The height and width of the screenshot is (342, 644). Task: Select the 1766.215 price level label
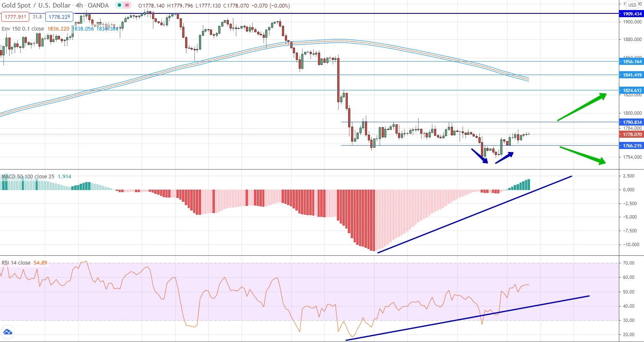(x=631, y=146)
